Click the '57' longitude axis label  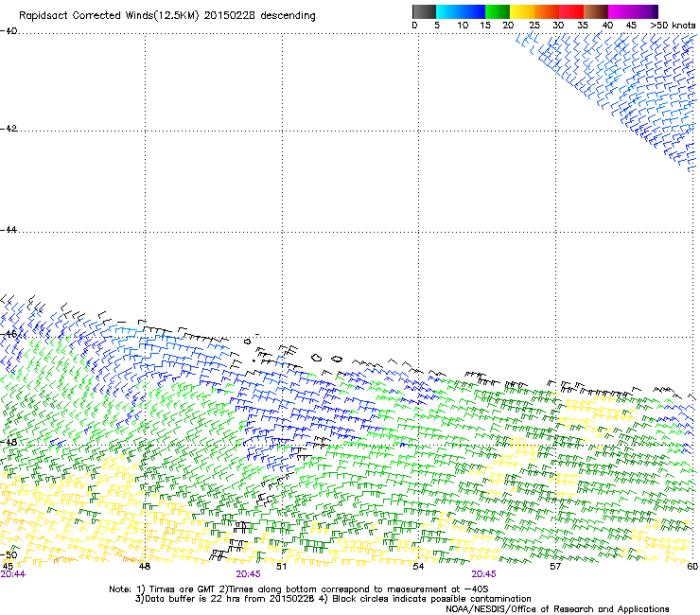[555, 567]
